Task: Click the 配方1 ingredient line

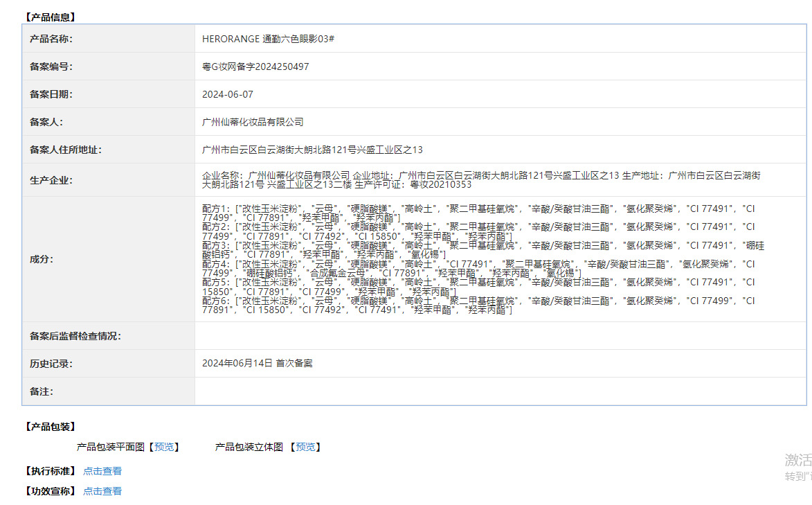Action: (x=478, y=213)
